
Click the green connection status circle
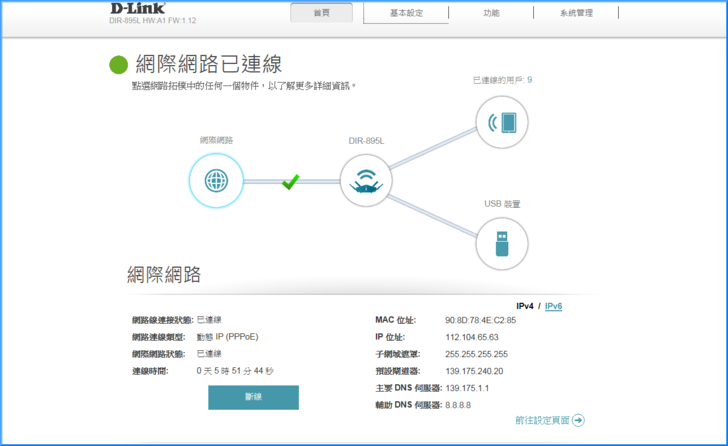[119, 66]
